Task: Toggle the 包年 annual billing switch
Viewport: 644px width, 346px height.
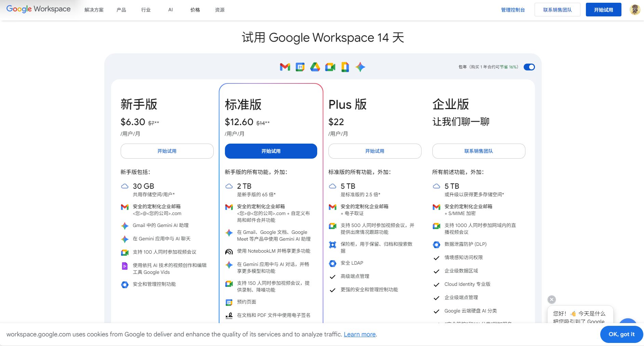Action: click(x=529, y=67)
